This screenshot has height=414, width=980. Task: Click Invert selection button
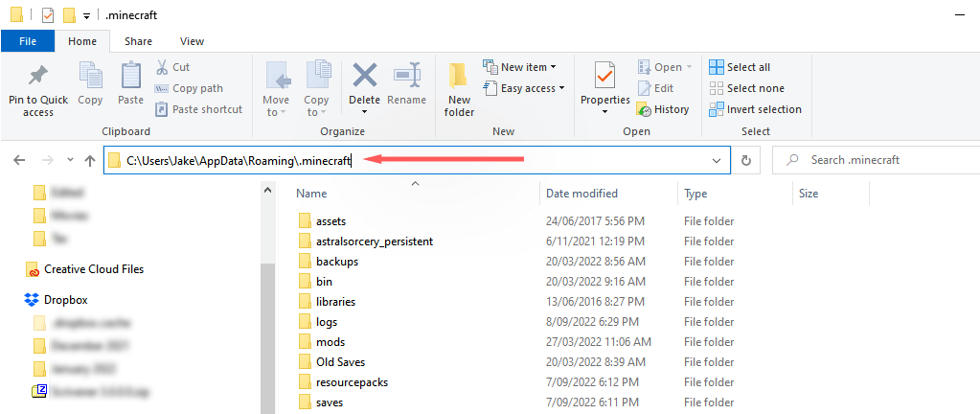755,109
